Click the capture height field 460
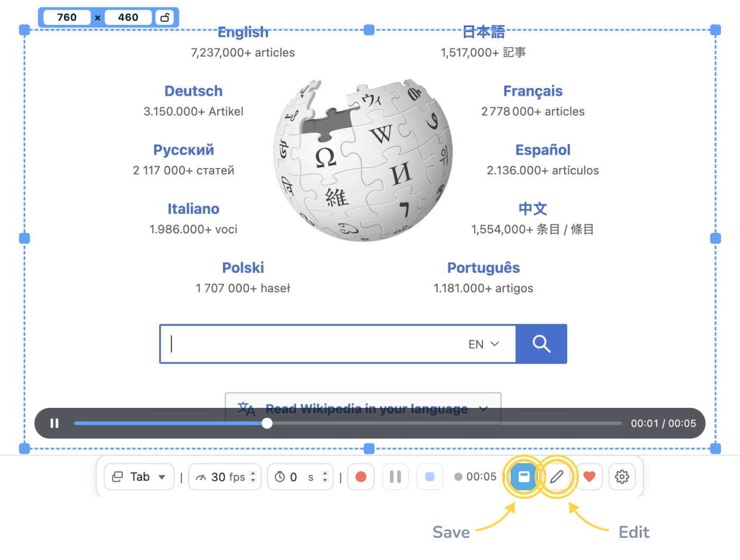The width and height of the screenshot is (740, 560). 128,17
